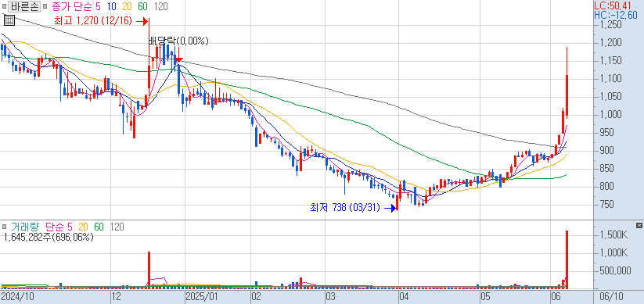Click the red dividend-drop arrow marker
644x304 pixels.
pos(178,60)
